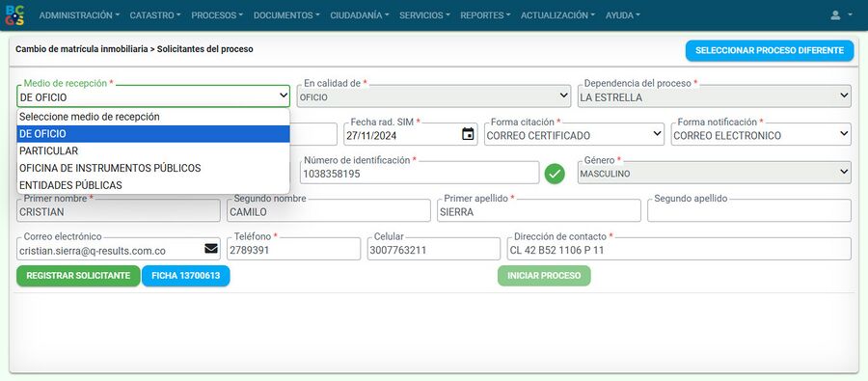Click the breadcrumb 'Cambio de matrícula inmobiliaria' text

[81, 49]
